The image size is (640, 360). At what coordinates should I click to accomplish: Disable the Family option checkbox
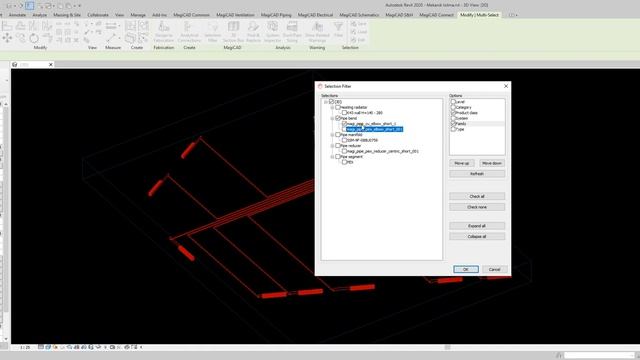tap(453, 123)
